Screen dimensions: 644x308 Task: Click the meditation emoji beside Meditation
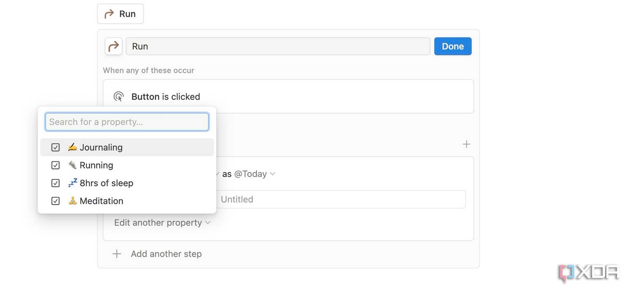pos(72,201)
